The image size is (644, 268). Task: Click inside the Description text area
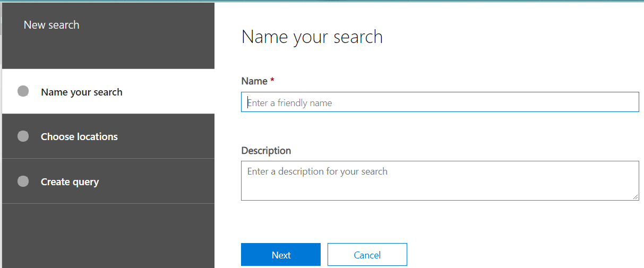[440, 180]
